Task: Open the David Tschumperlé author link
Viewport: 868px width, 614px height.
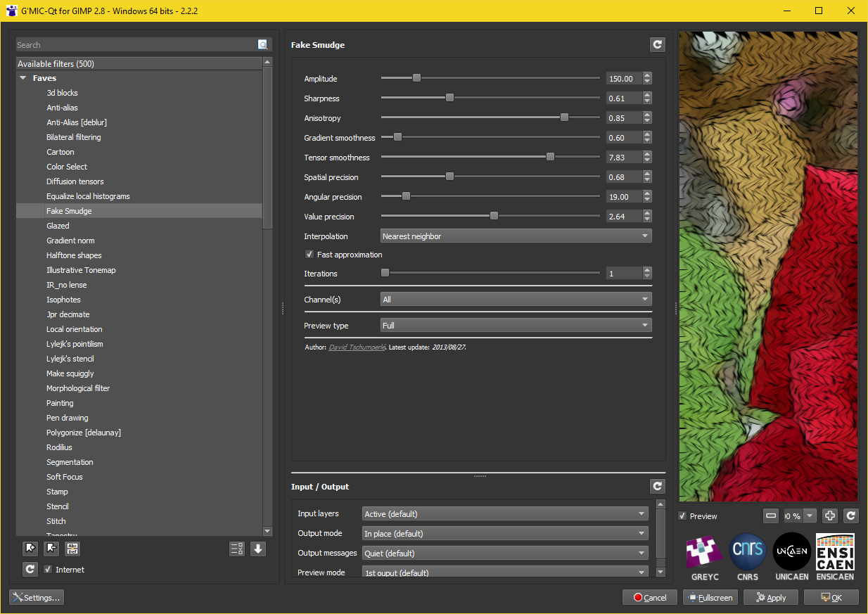Action: (x=357, y=347)
